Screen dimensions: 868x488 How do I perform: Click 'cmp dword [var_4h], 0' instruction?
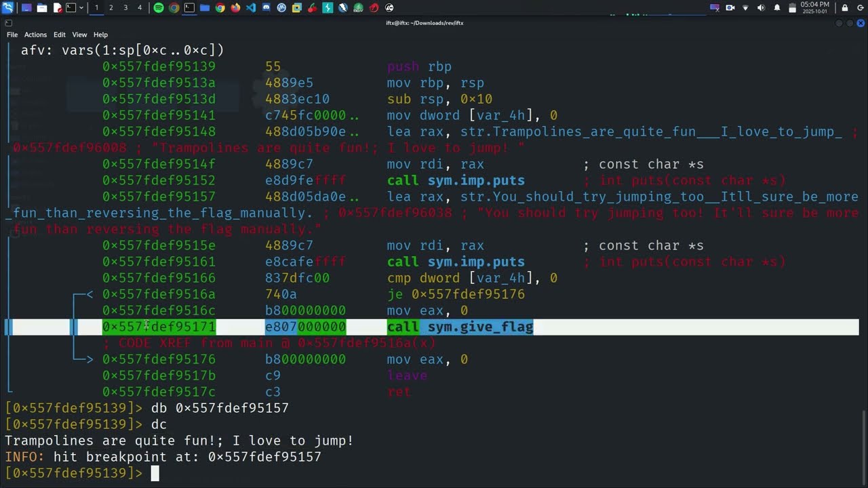[x=472, y=279]
